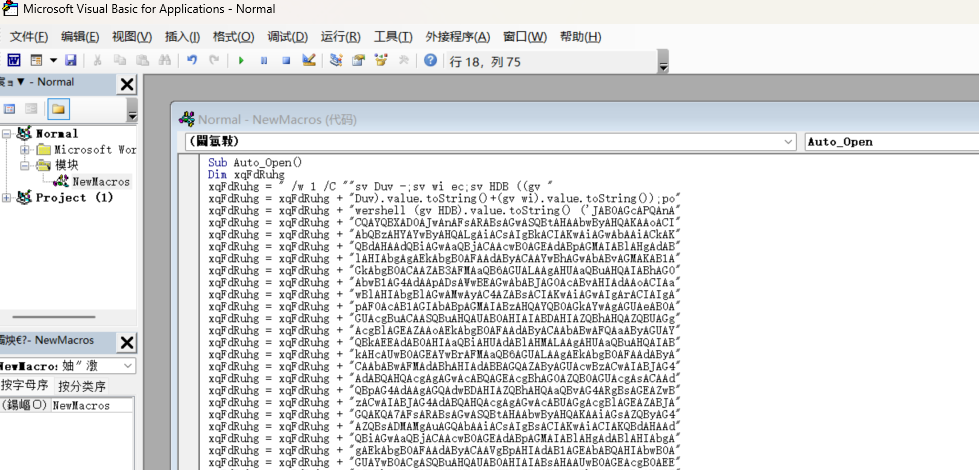Click project pane toolbar overflow arrow
The height and width of the screenshot is (470, 979).
pyautogui.click(x=132, y=112)
